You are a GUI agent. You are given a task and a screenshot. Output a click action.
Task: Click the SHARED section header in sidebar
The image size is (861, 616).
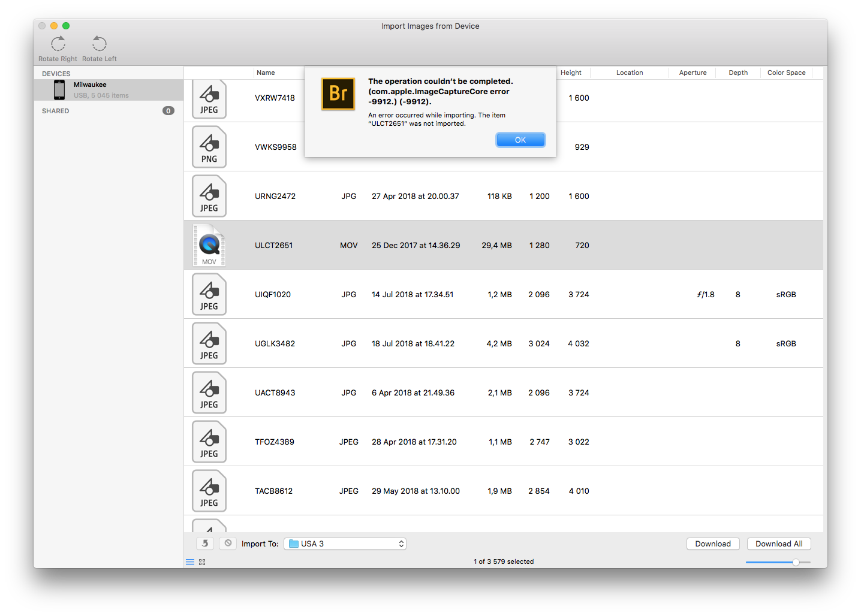tap(56, 111)
